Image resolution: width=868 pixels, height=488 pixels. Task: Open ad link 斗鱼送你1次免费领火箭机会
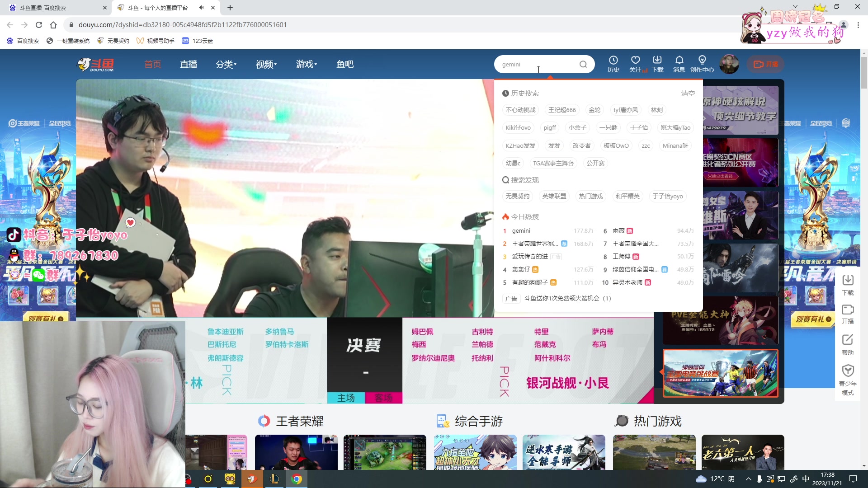click(x=567, y=298)
